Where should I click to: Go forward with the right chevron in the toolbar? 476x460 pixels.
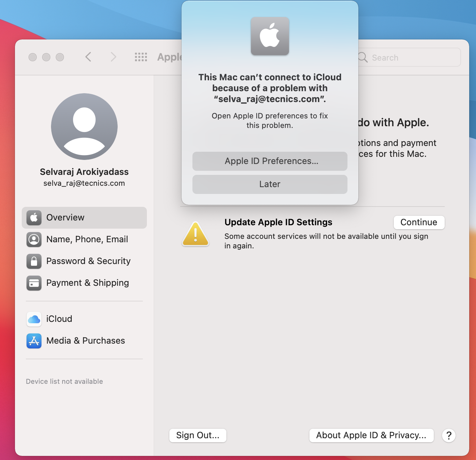(x=113, y=57)
